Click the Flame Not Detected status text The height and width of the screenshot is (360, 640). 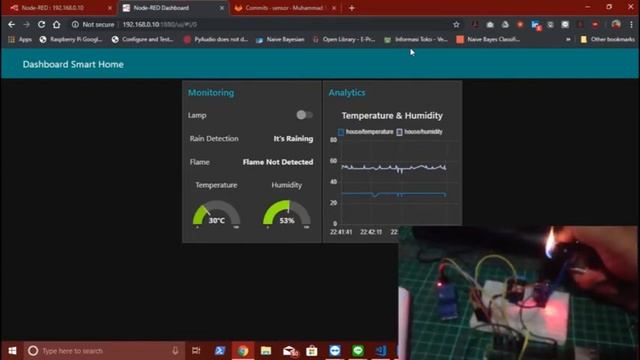click(x=278, y=162)
